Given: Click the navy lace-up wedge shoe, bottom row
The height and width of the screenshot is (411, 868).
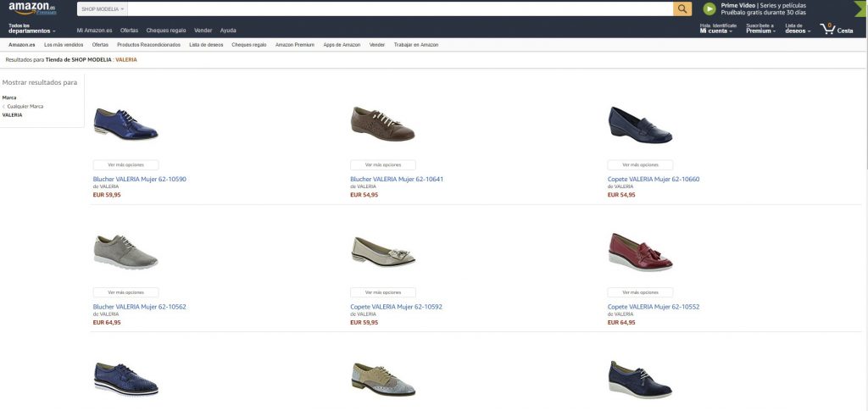Looking at the screenshot, I should pyautogui.click(x=641, y=380).
